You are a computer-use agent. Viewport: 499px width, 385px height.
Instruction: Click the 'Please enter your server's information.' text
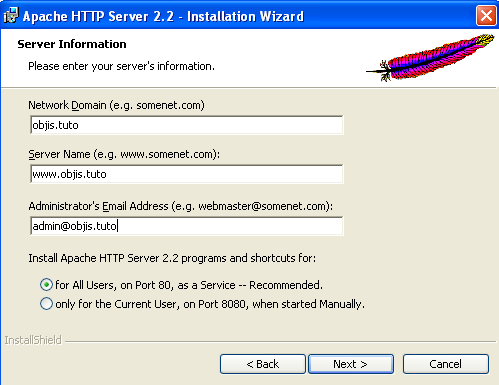[x=121, y=66]
